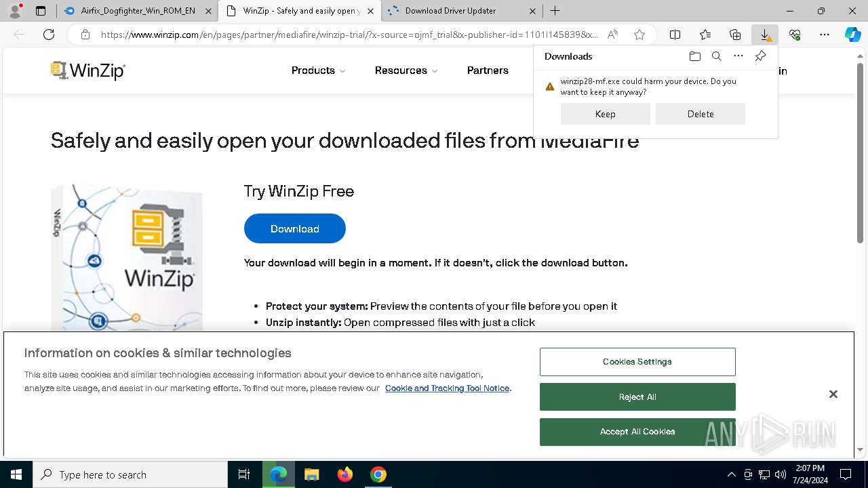This screenshot has width=868, height=488.
Task: Open the volume control tray icon
Action: pyautogui.click(x=780, y=474)
